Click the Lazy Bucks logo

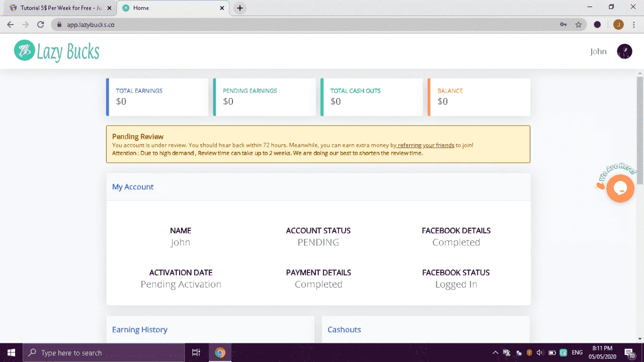57,51
